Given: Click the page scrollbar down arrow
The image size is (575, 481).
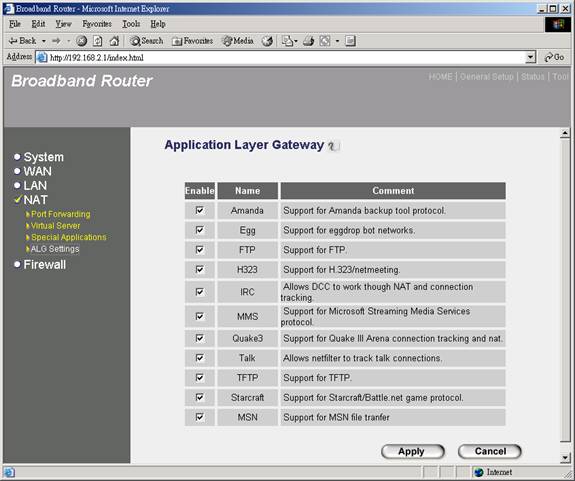Looking at the screenshot, I should [x=565, y=458].
